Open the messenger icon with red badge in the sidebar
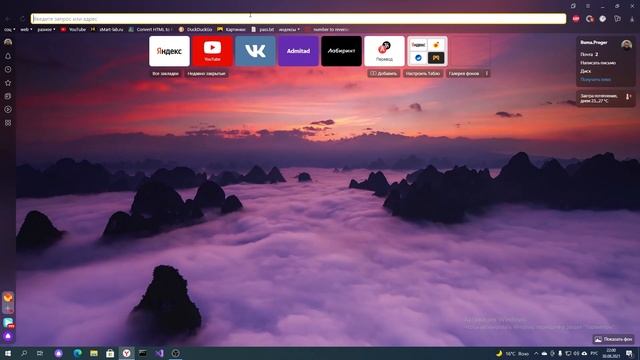 8,323
